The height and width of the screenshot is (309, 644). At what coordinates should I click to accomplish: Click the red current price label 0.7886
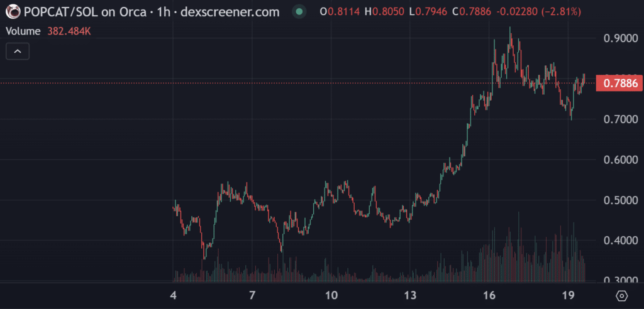[x=620, y=83]
